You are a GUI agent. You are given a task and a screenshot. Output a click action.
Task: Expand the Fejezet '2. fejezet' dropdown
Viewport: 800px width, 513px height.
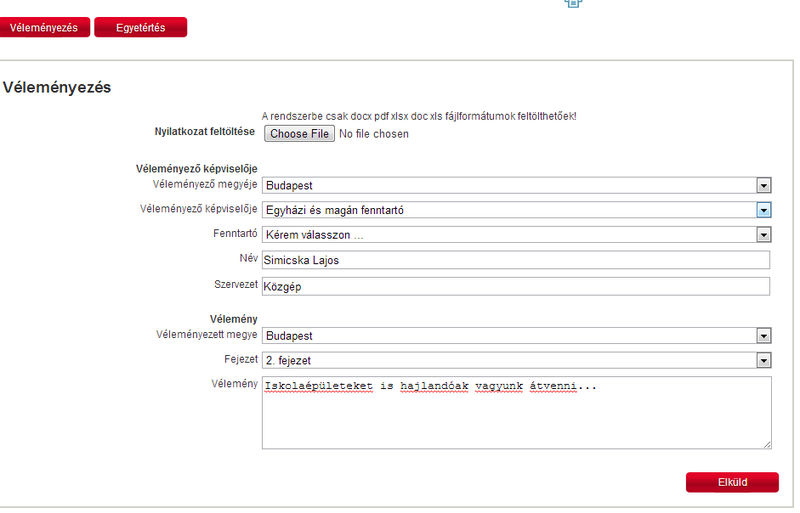tap(516, 360)
